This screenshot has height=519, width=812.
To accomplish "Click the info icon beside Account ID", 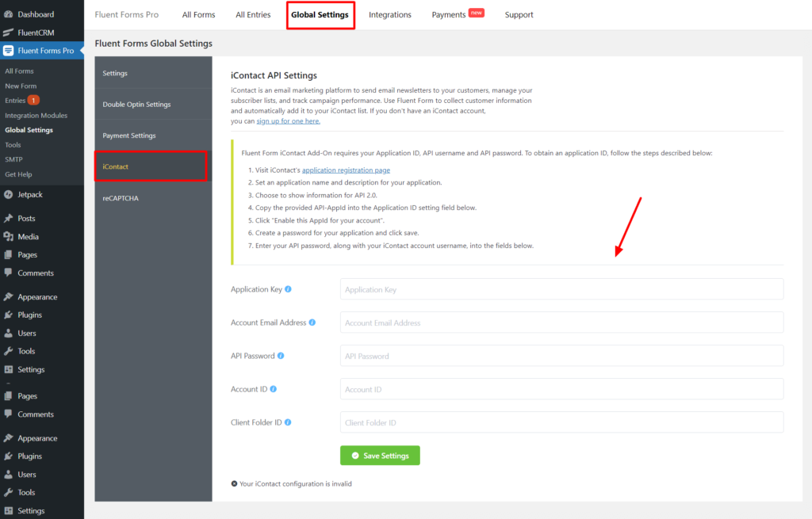I will [x=274, y=388].
